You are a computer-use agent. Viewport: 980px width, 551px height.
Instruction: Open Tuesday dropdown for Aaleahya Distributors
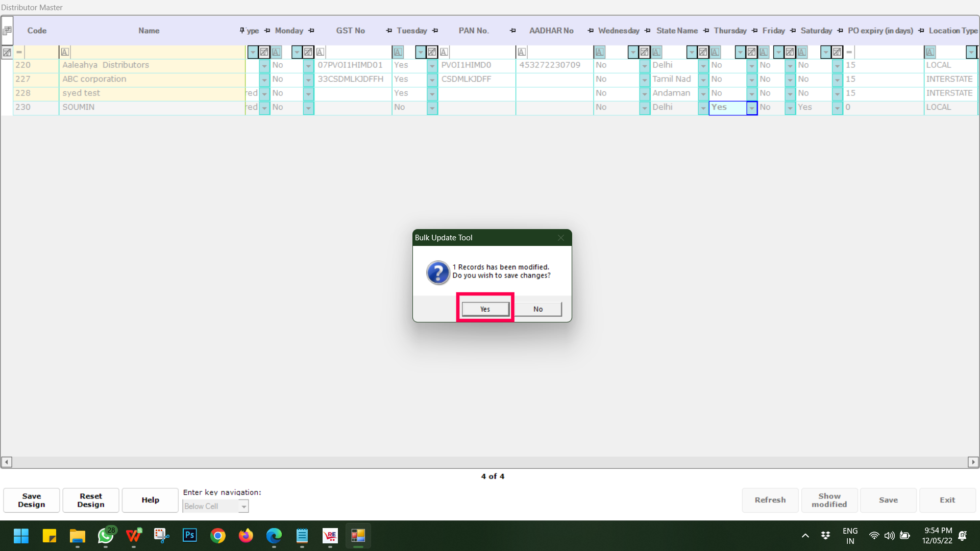(x=432, y=66)
